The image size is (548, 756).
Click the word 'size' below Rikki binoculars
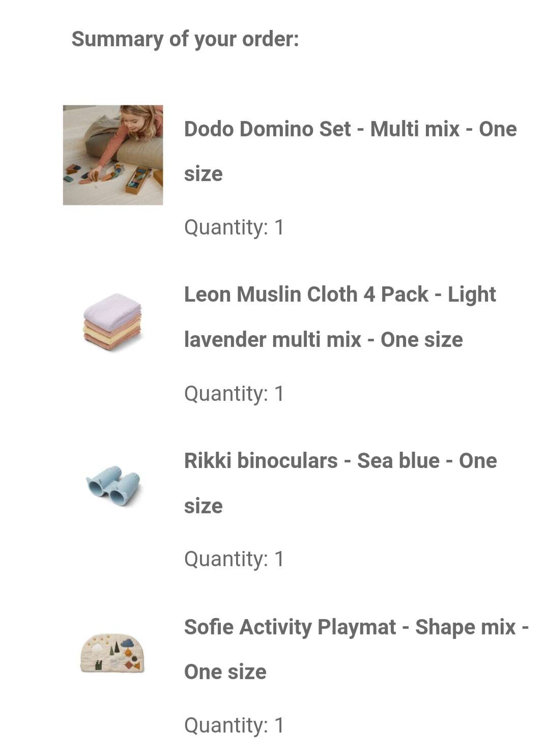point(204,506)
